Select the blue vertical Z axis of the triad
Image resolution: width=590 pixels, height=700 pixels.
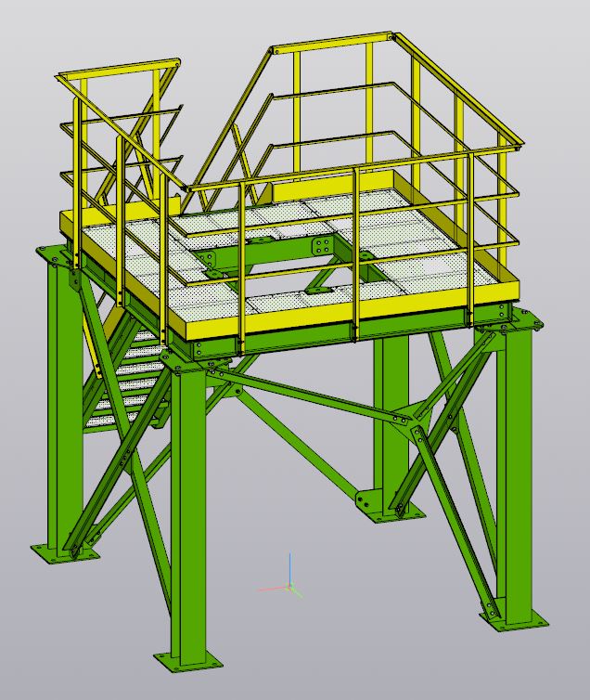[x=289, y=568]
